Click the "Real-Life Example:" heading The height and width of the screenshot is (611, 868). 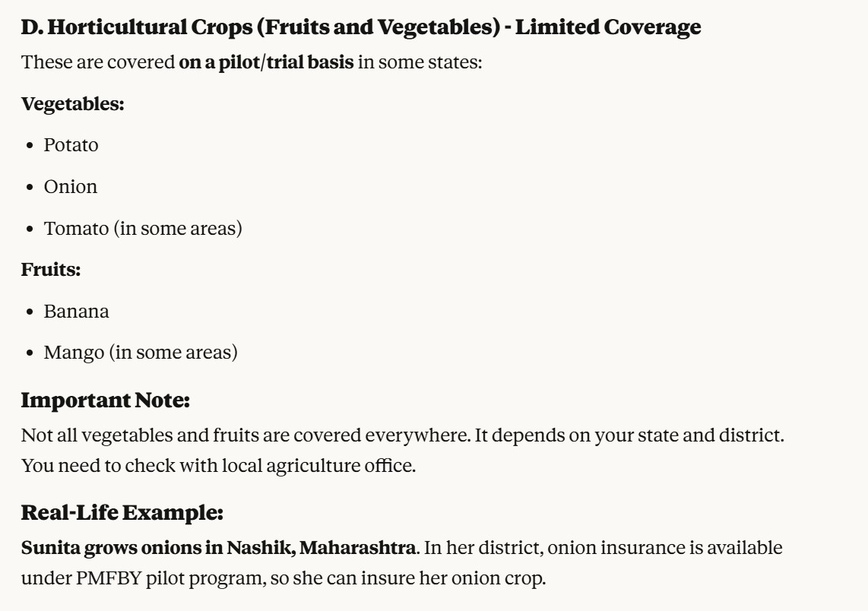(x=122, y=513)
